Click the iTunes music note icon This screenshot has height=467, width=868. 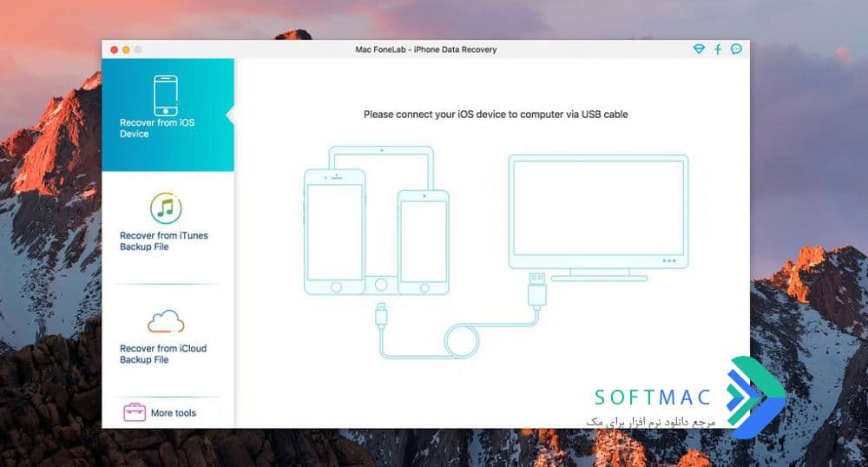(166, 208)
